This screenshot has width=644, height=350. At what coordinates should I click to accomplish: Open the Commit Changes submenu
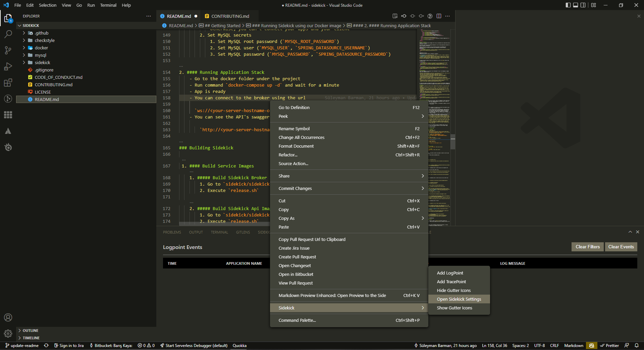(x=349, y=188)
